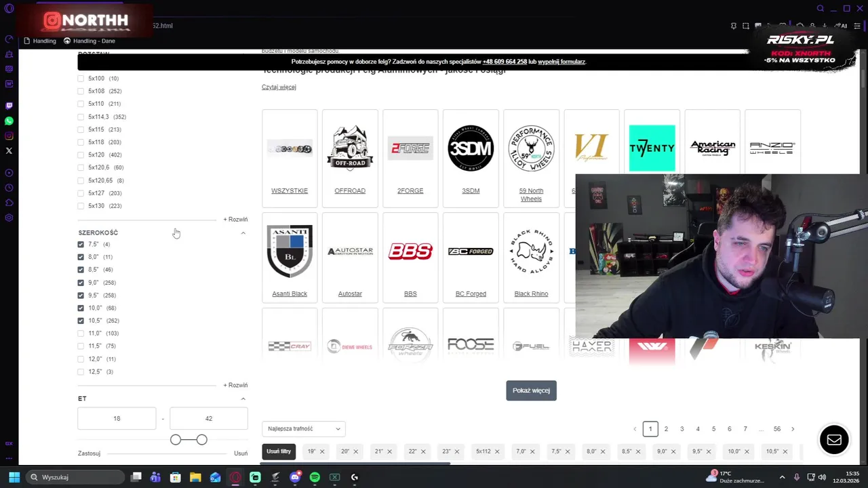Open browser settings gear in the sidebar
The width and height of the screenshot is (868, 488).
[9, 218]
